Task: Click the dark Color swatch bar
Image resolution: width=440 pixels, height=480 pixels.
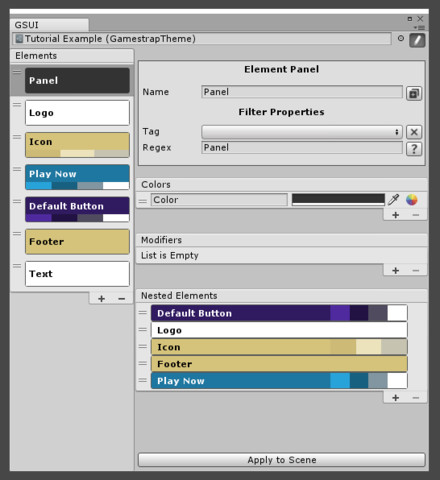Action: click(338, 200)
